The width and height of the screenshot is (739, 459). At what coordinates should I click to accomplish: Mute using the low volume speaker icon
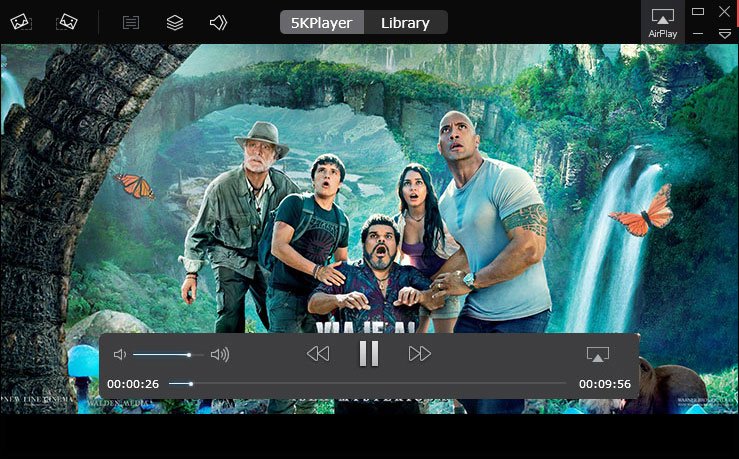click(x=120, y=354)
